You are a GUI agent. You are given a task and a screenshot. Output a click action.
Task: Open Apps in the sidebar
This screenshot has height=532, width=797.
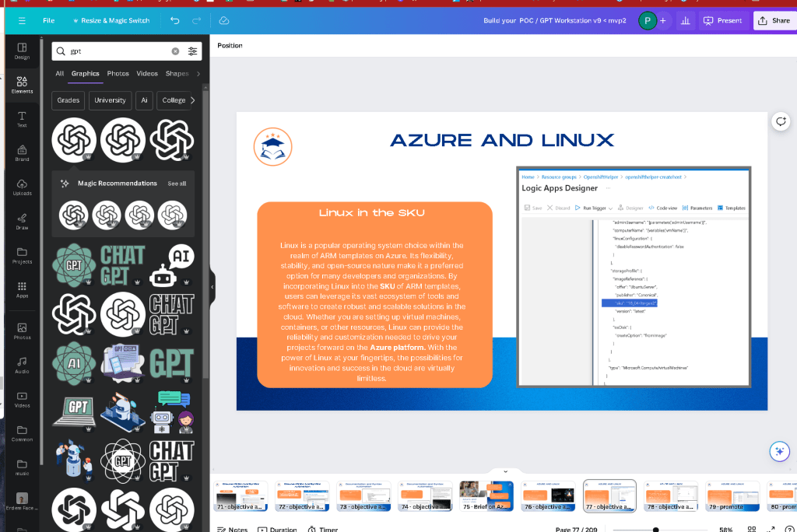click(x=22, y=289)
